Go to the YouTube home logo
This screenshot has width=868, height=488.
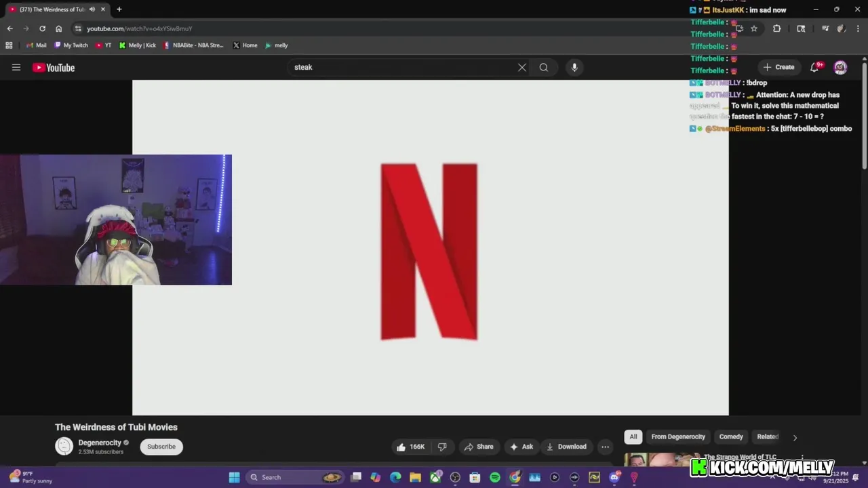(54, 67)
